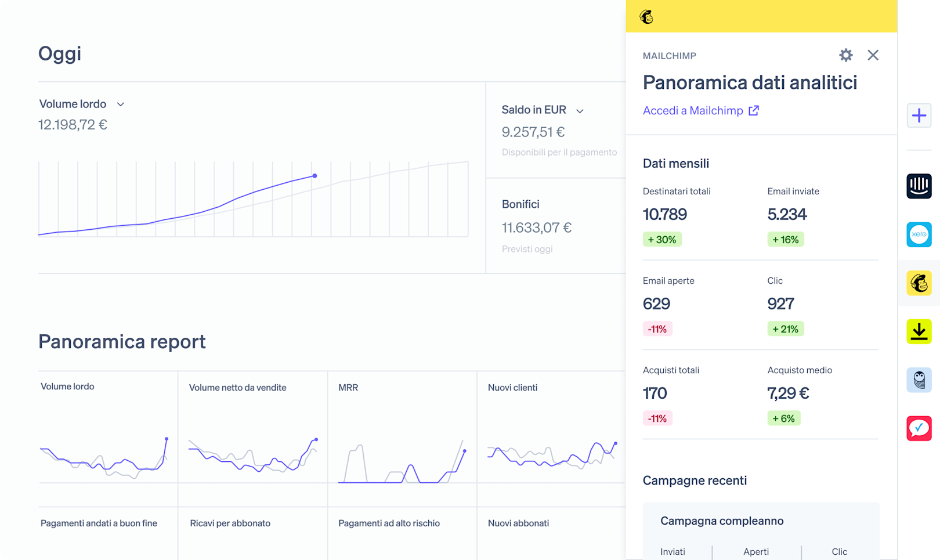Image resolution: width=940 pixels, height=560 pixels.
Task: Open the yellow download app icon
Action: (x=919, y=331)
